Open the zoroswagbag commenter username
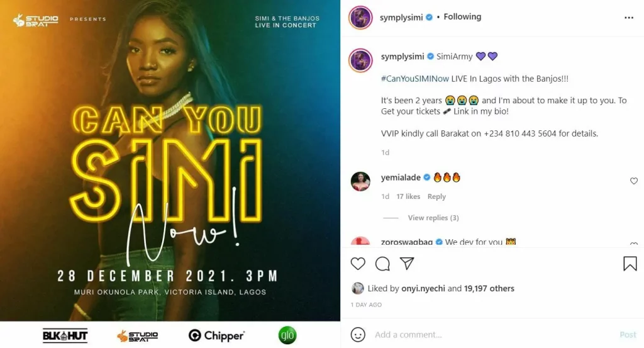Viewport: 644px width, 348px height. (407, 242)
